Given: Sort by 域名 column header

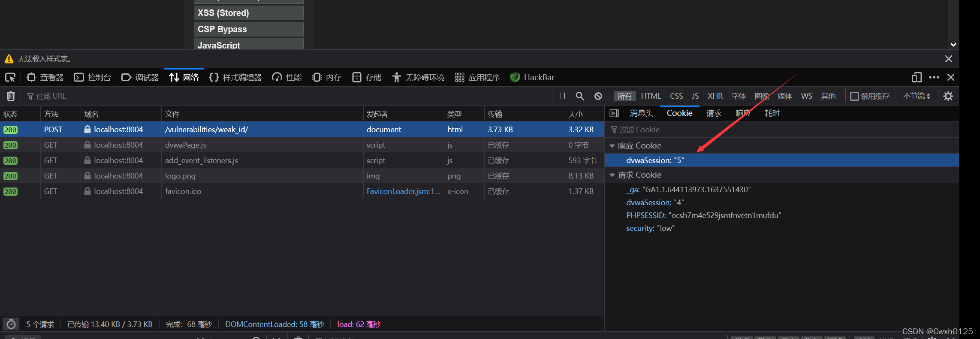Looking at the screenshot, I should coord(121,114).
